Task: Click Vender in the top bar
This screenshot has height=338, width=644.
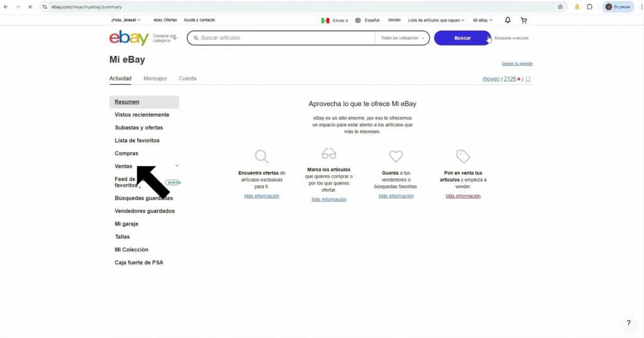Action: (x=394, y=19)
